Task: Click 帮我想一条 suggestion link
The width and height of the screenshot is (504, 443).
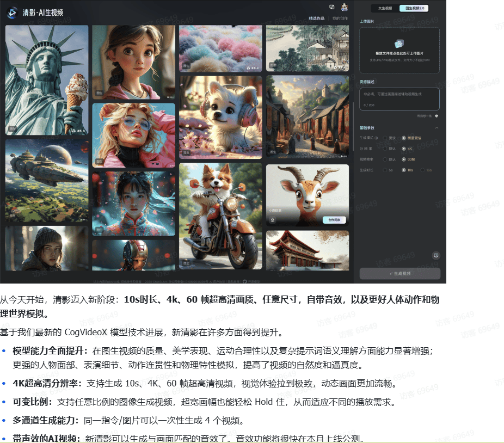Action: point(425,116)
